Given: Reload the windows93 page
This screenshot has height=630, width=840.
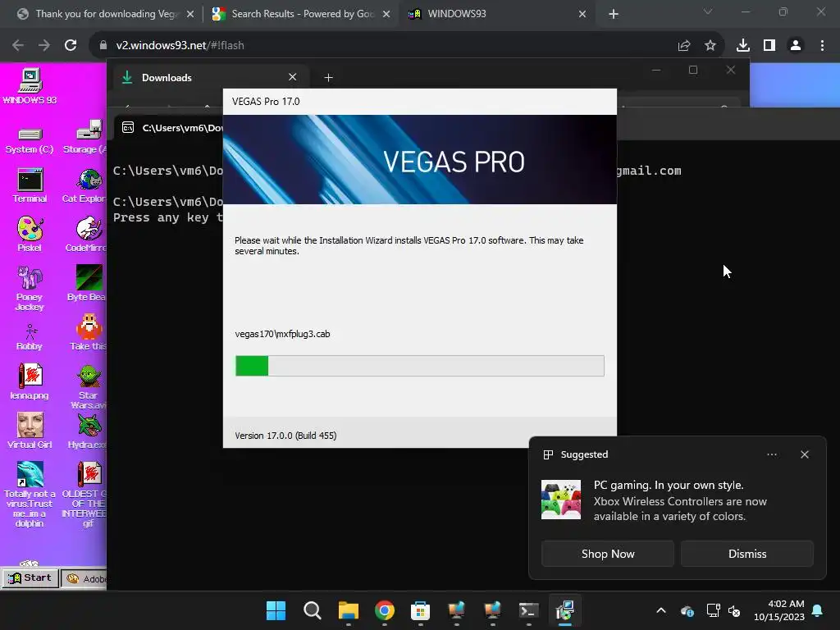Looking at the screenshot, I should pos(71,46).
